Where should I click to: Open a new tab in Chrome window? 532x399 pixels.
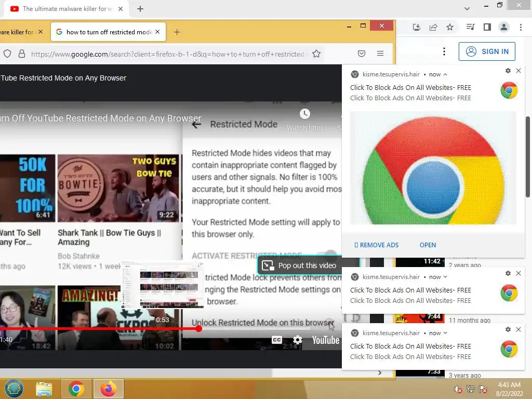pyautogui.click(x=140, y=9)
